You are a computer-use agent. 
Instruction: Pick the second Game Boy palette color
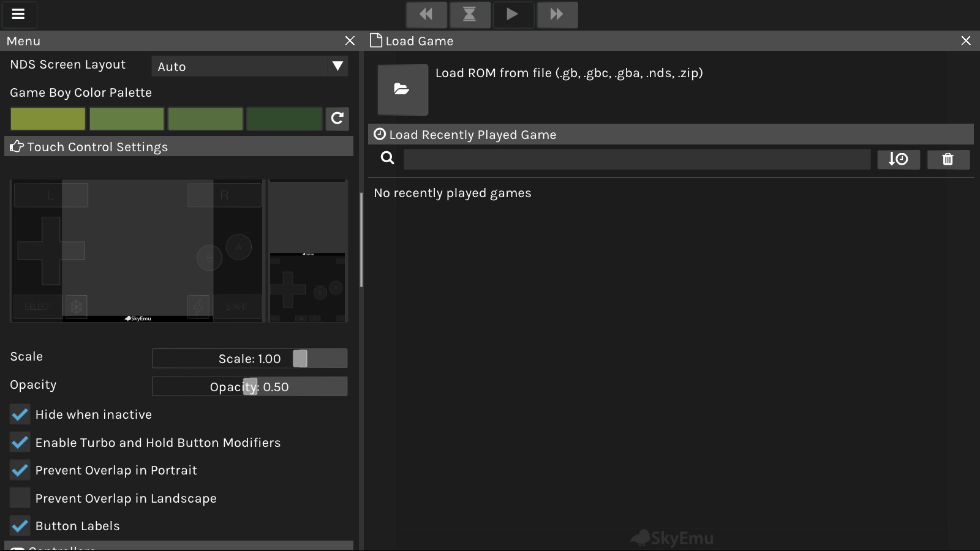point(127,119)
